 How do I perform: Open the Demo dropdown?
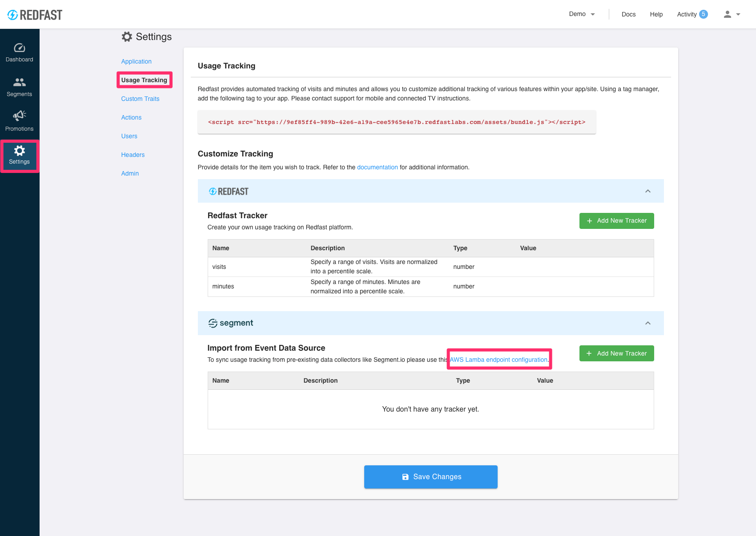tap(582, 14)
